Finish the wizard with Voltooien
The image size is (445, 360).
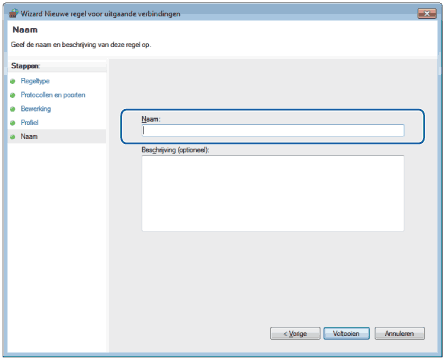pos(346,333)
